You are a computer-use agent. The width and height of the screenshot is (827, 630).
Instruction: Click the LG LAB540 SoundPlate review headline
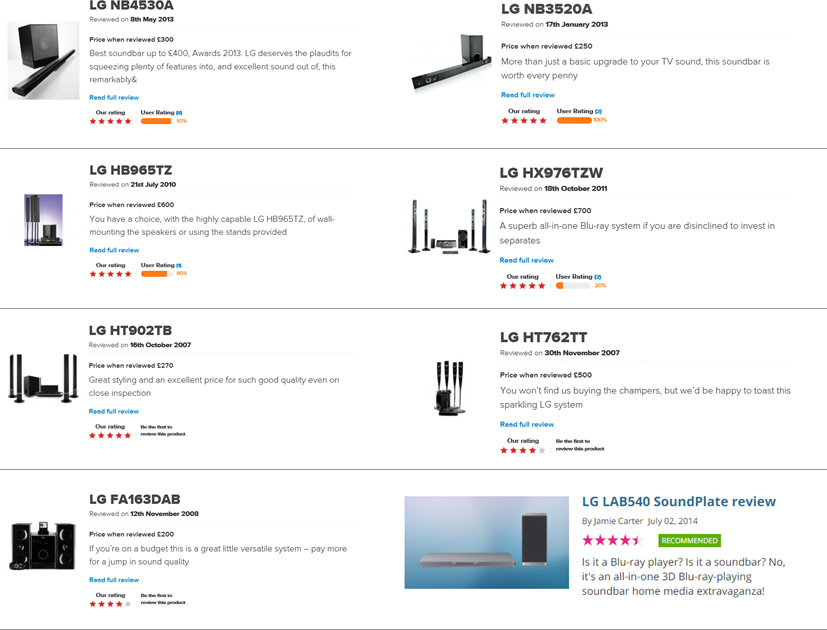point(679,501)
